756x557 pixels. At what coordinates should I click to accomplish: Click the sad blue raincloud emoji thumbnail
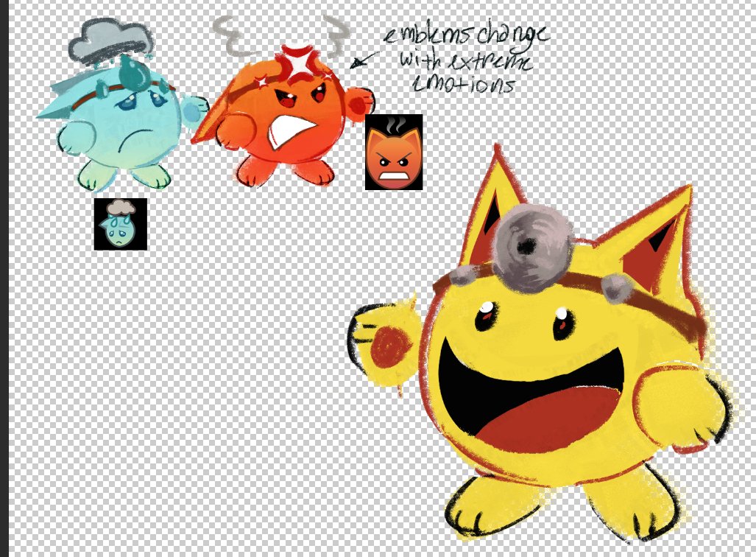[x=121, y=224]
